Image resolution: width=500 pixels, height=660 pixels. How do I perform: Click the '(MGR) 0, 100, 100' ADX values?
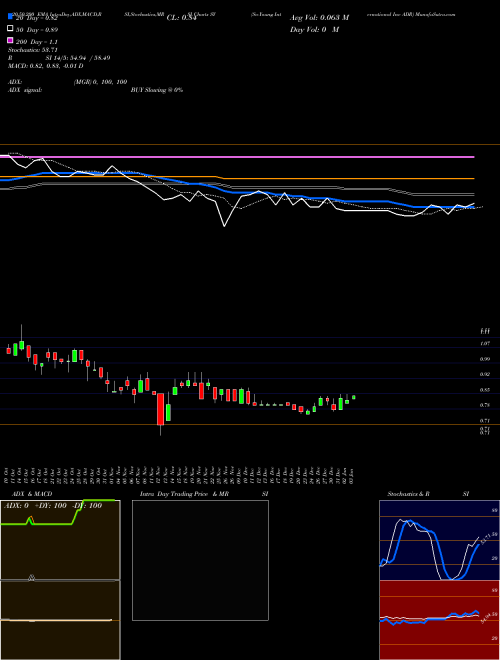101,82
